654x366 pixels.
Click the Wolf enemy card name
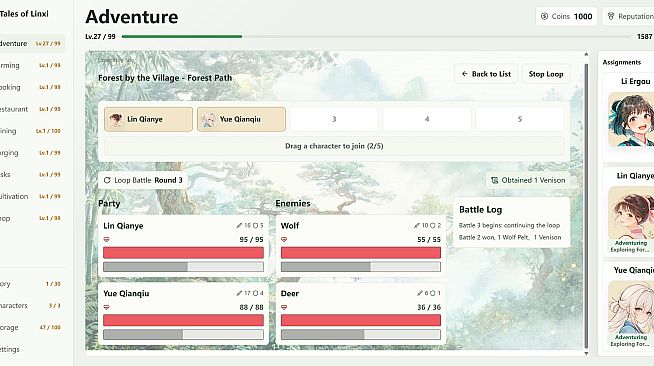[x=290, y=226]
